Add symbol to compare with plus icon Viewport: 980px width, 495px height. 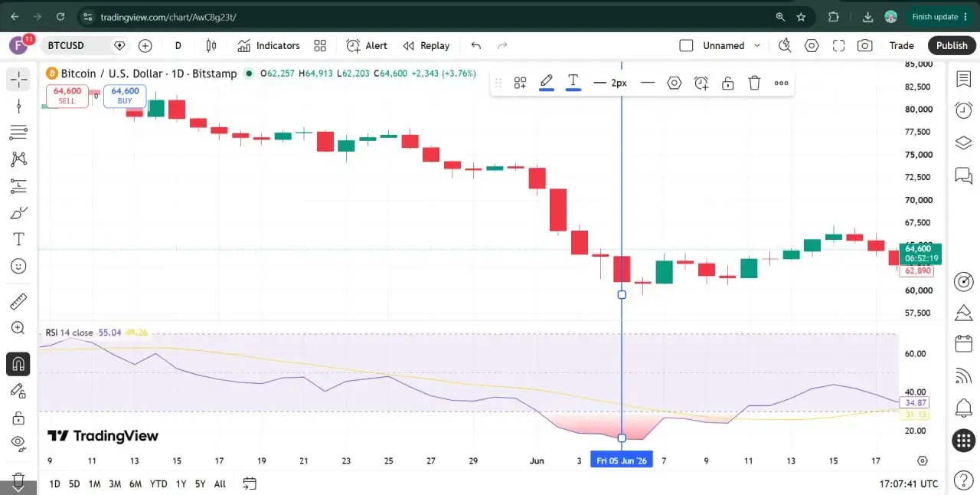145,46
